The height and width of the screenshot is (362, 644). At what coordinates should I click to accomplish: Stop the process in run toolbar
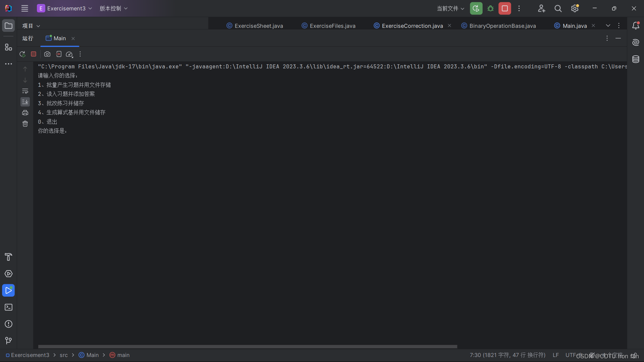pos(34,54)
